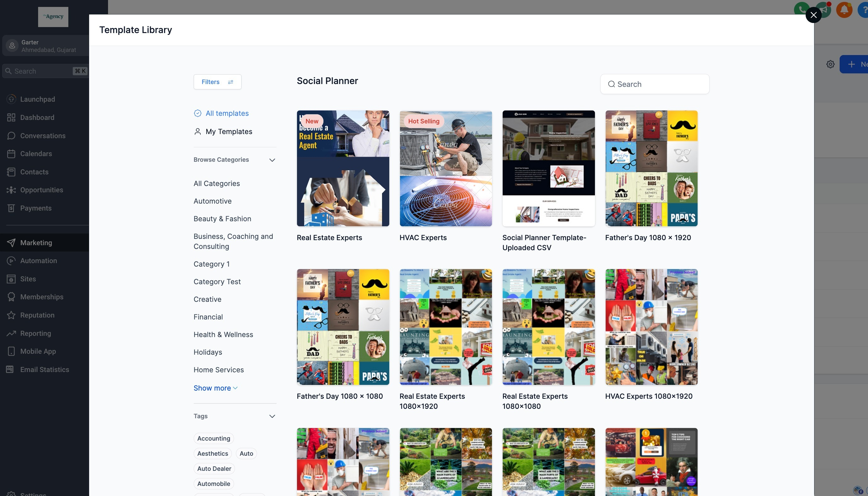Switch to My Templates
868x496 pixels.
click(229, 132)
